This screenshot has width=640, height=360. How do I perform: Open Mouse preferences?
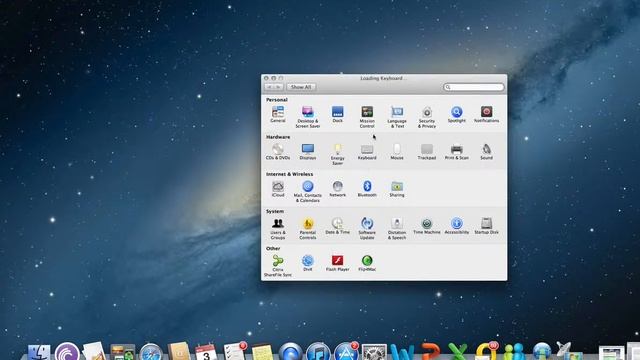click(x=397, y=151)
